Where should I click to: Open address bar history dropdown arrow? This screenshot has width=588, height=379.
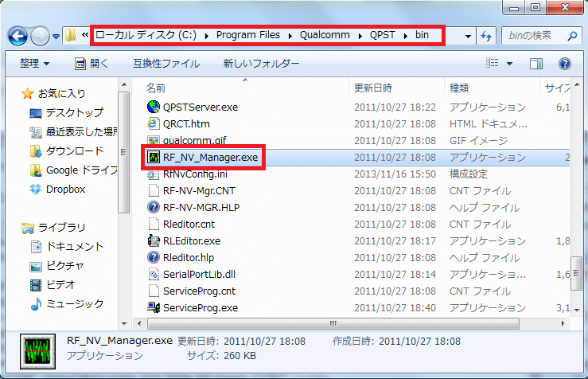pyautogui.click(x=468, y=37)
